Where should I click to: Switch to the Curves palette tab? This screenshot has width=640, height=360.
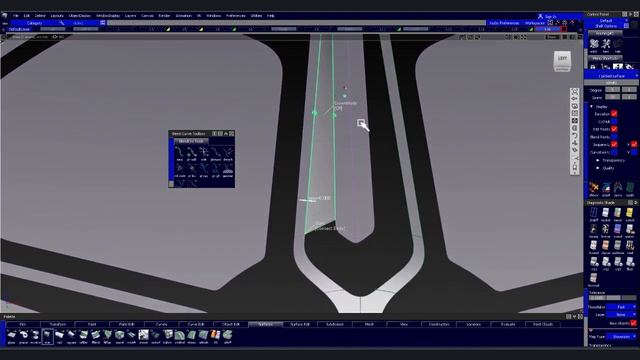(x=161, y=324)
